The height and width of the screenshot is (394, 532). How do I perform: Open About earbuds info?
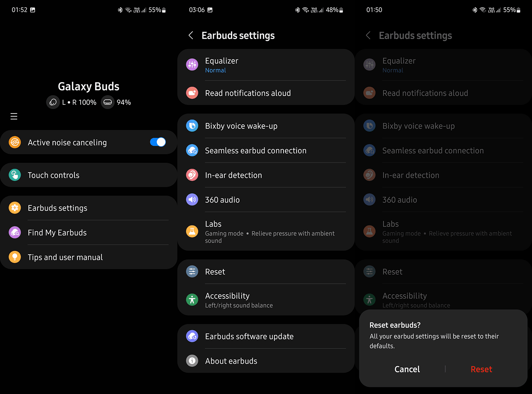tap(266, 361)
